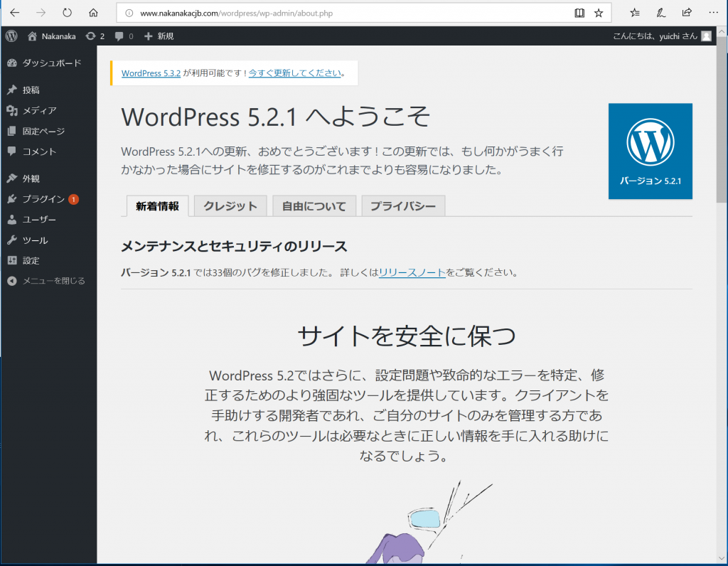Click the paintbrush icon beside 外観

coord(12,178)
